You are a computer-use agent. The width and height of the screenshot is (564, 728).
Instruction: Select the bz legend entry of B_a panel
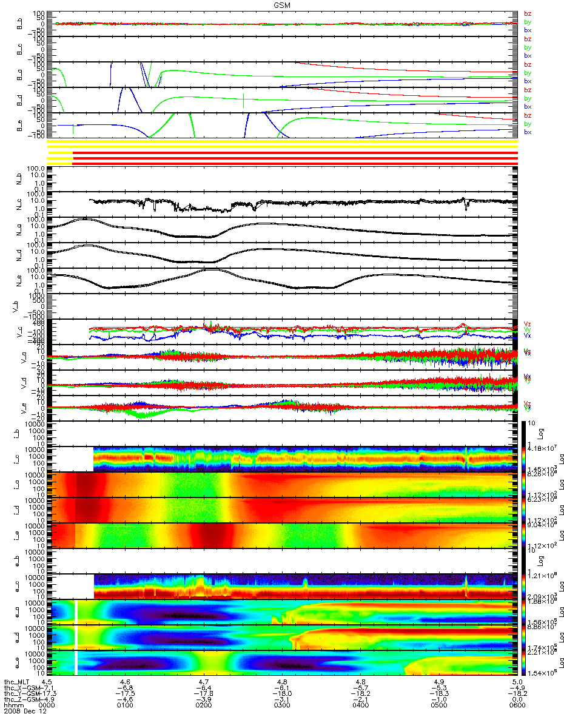(528, 64)
